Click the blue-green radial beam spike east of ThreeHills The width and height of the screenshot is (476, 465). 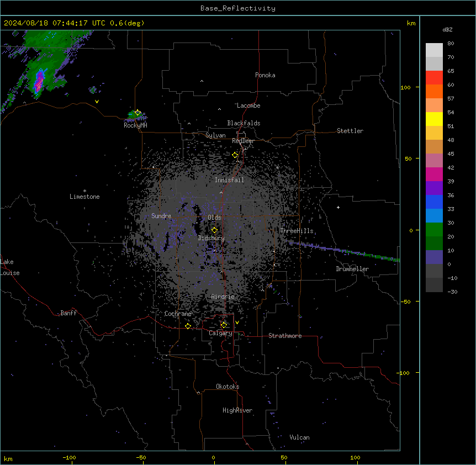point(343,251)
